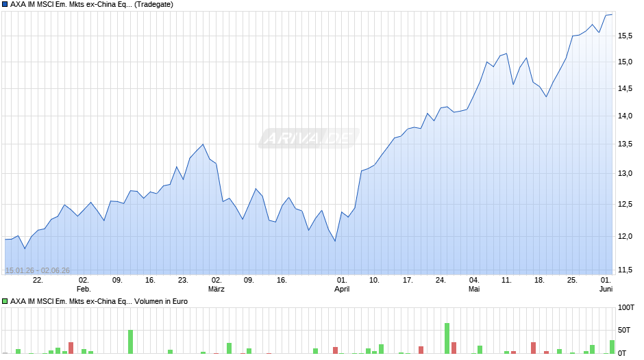Screen dimensions: 644x360
Task: Click the 0T volume axis label
Action: coord(622,353)
